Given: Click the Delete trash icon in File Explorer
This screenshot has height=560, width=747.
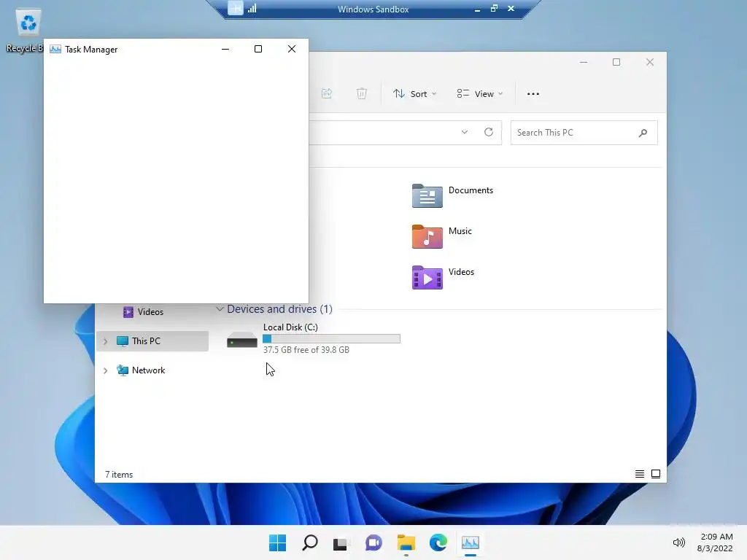Looking at the screenshot, I should 362,93.
